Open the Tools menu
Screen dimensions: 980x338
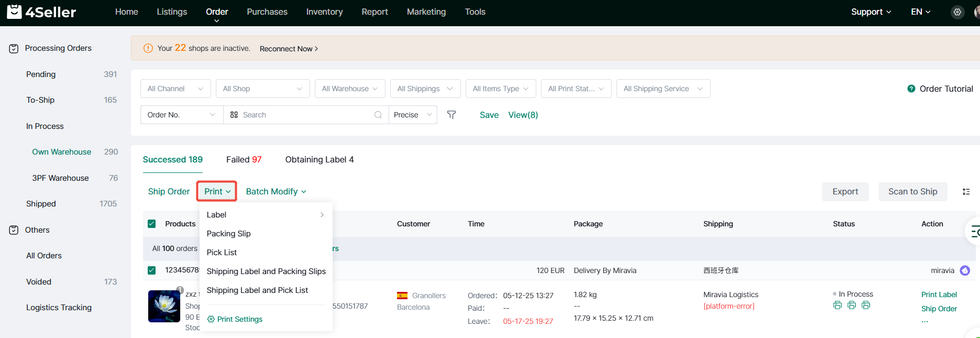click(475, 12)
